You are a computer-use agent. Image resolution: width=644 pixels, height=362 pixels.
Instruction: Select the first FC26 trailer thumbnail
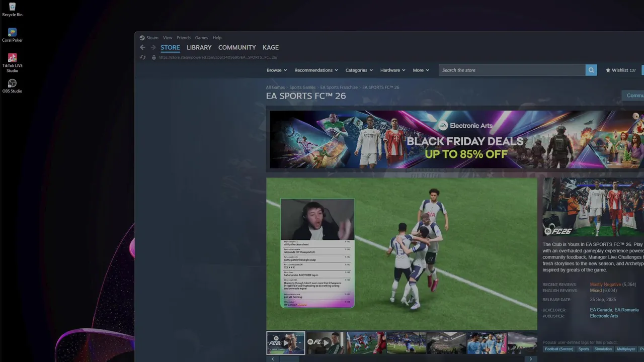pyautogui.click(x=286, y=343)
